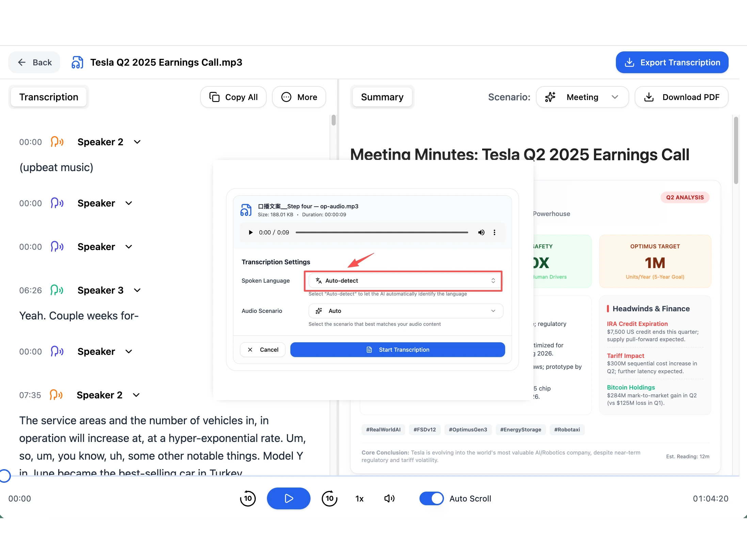
Task: Open the Audio Scenario Auto dropdown
Action: click(x=406, y=311)
